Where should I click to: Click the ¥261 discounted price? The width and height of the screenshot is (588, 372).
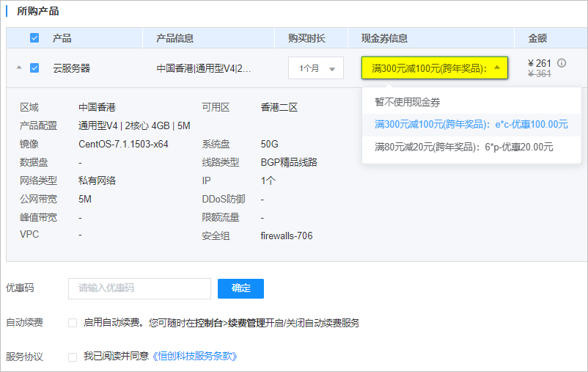pyautogui.click(x=540, y=63)
